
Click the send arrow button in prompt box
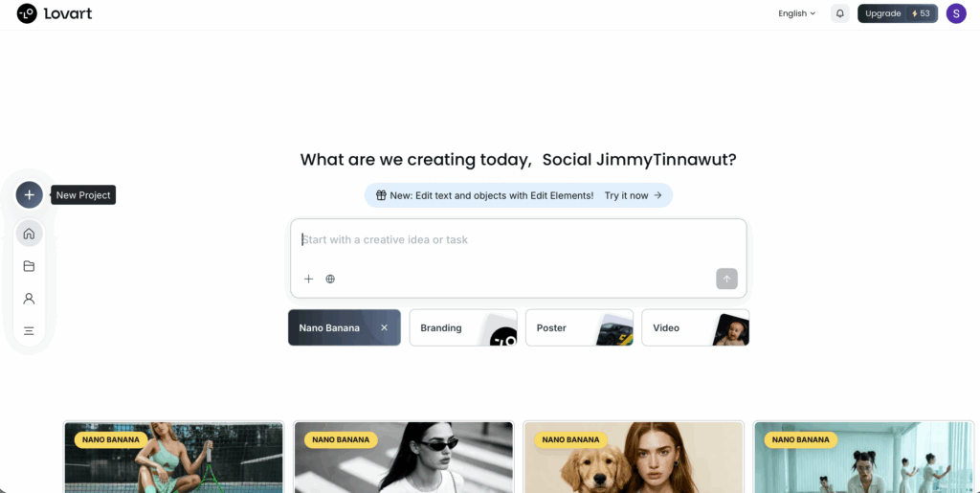tap(727, 279)
